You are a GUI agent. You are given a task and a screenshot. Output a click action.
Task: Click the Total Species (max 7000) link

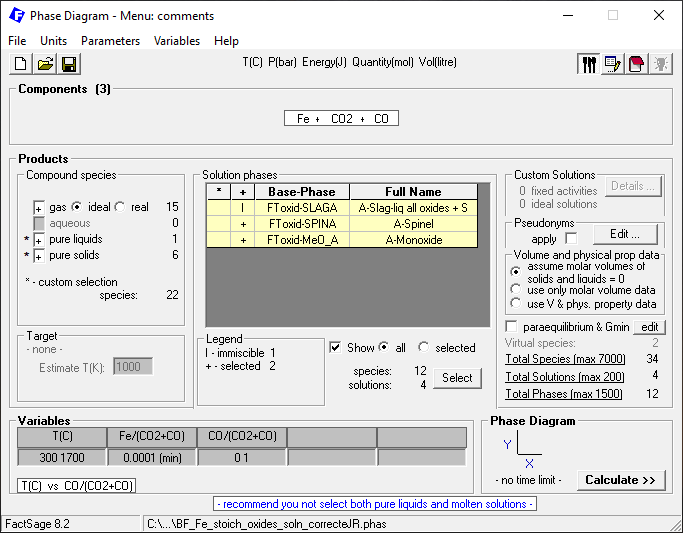[x=565, y=359]
